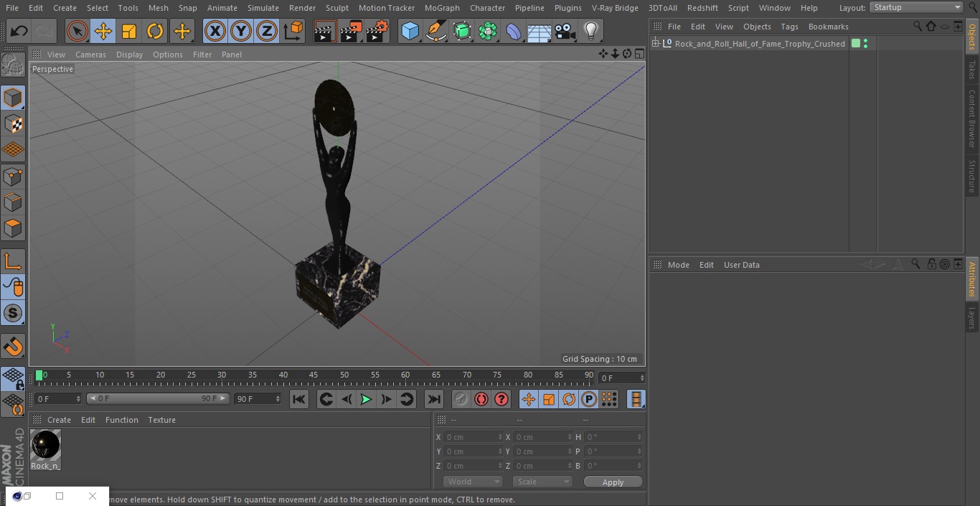Open the File menu
The height and width of the screenshot is (506, 980).
(x=12, y=8)
